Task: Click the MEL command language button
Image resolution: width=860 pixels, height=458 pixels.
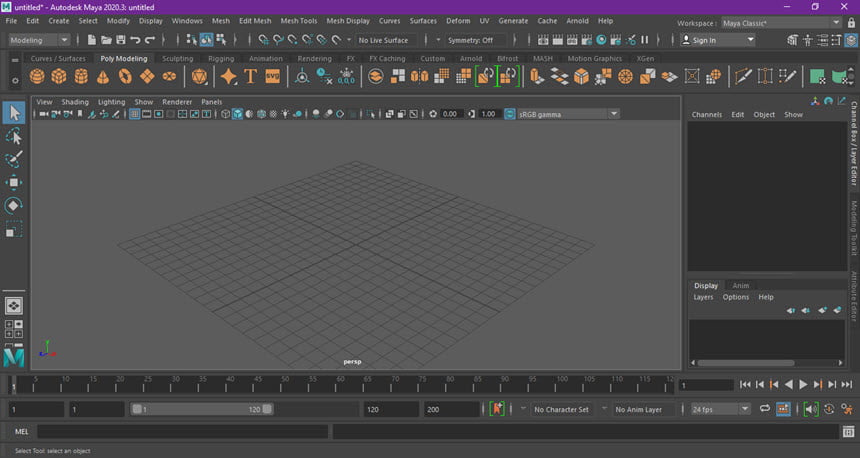Action: [21, 432]
